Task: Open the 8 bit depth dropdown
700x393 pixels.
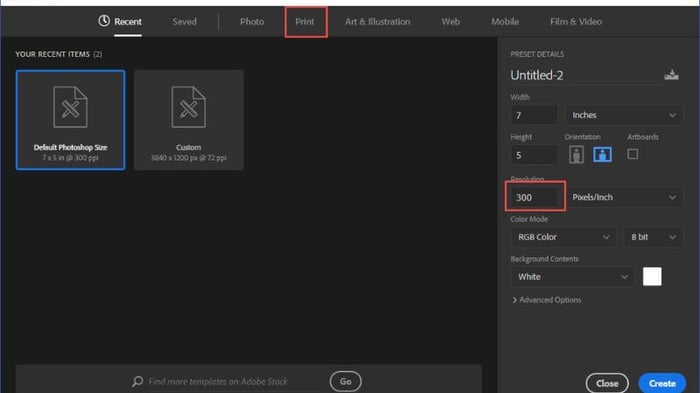Action: (653, 237)
